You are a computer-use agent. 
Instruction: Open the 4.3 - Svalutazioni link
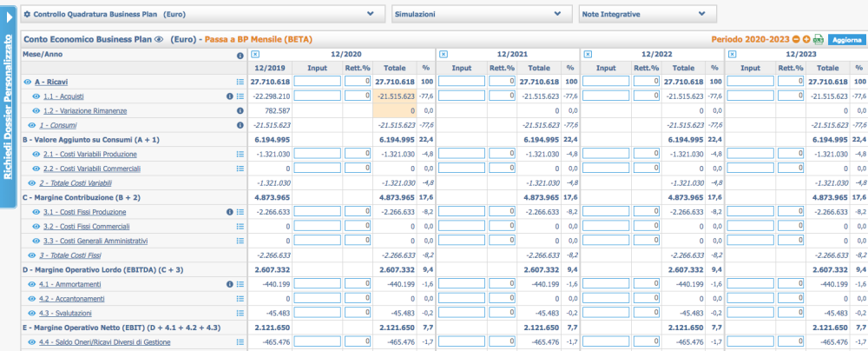[x=67, y=313]
